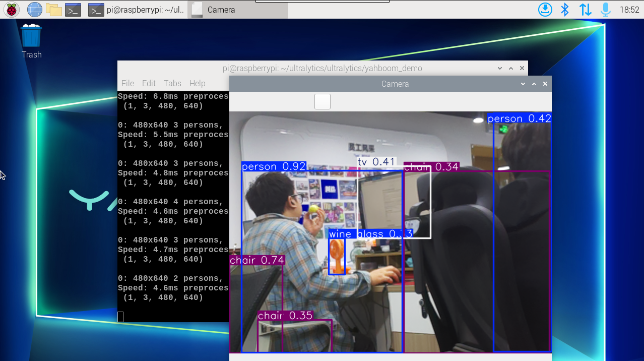Open the Raspberry Pi main menu
The width and height of the screenshot is (644, 361).
(11, 9)
